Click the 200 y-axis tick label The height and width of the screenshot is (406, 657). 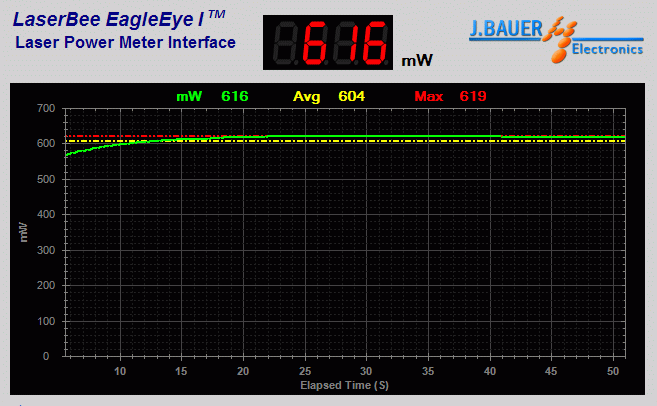46,285
